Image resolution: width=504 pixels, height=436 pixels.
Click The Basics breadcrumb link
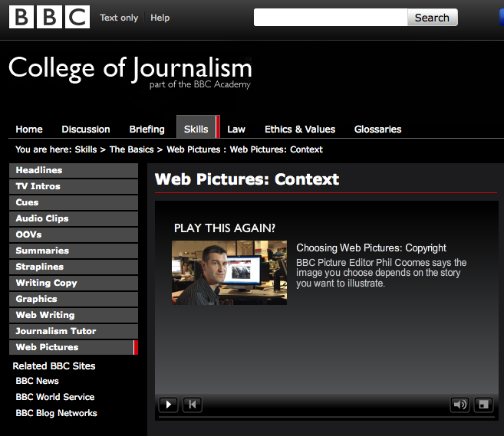tap(131, 149)
